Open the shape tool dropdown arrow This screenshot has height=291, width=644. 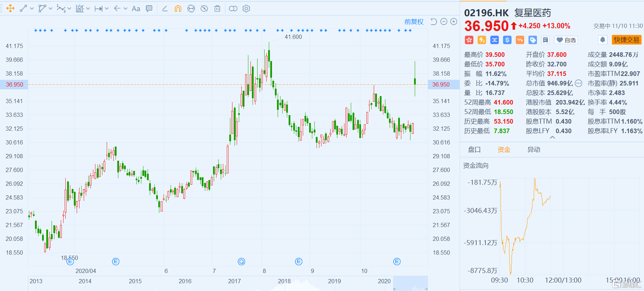point(51,8)
